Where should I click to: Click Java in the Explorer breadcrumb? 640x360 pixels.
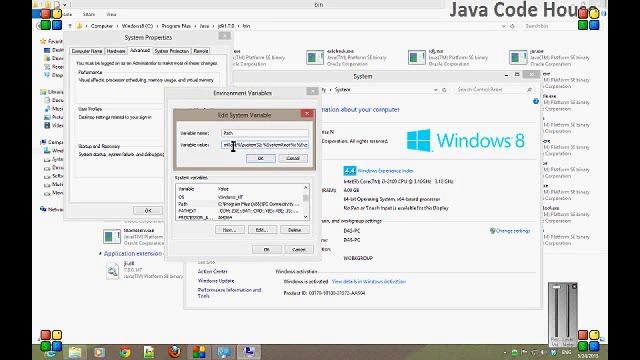click(204, 26)
